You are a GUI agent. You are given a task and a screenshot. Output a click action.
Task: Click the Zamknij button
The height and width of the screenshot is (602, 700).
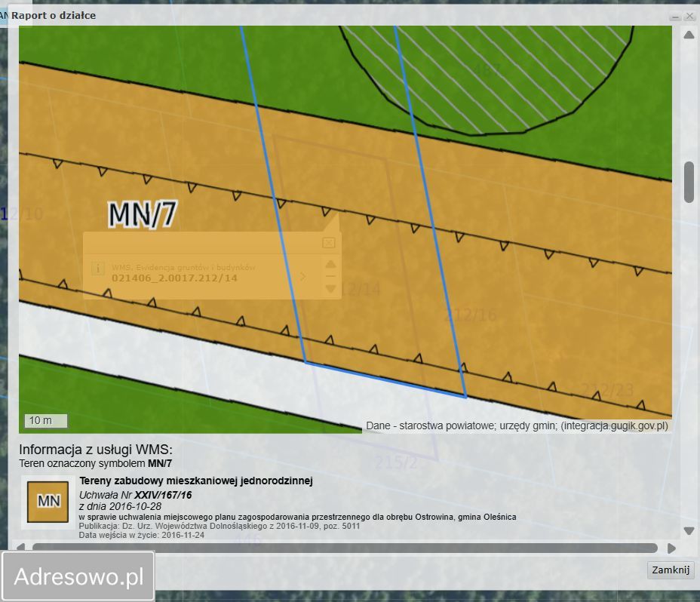[671, 570]
